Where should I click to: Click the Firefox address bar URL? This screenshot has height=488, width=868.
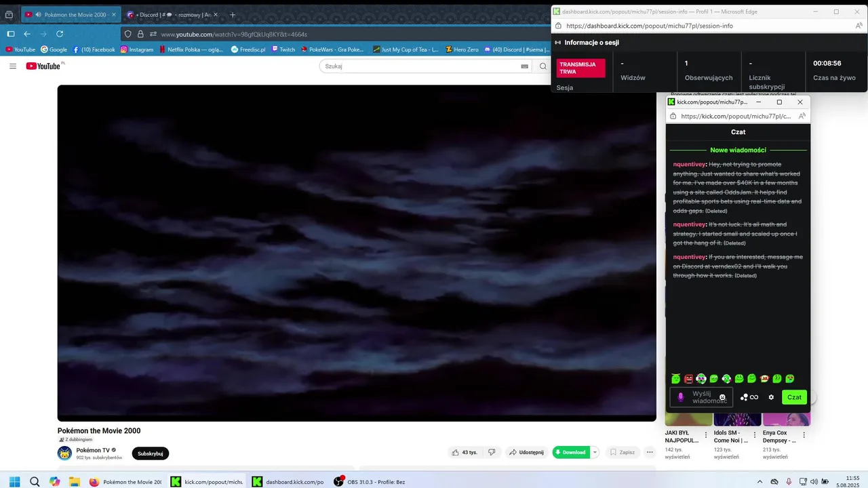234,34
